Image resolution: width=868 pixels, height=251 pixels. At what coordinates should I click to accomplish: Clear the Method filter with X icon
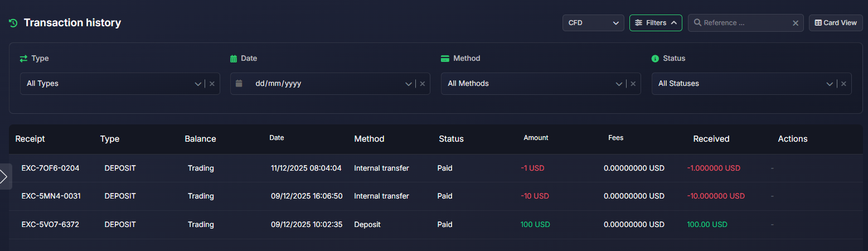[633, 84]
